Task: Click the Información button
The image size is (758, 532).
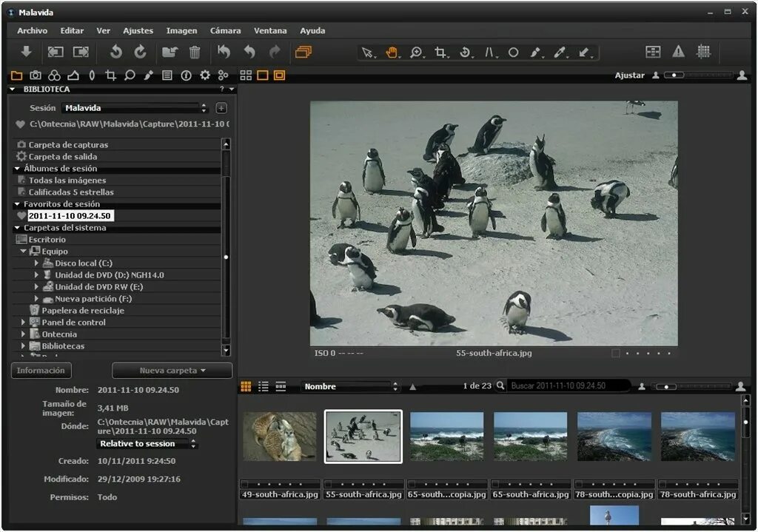Action: point(41,371)
